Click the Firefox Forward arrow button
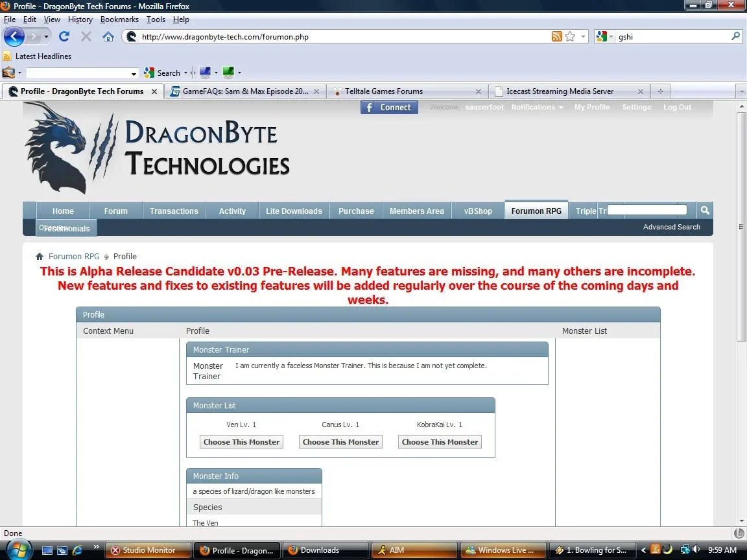 coord(33,36)
